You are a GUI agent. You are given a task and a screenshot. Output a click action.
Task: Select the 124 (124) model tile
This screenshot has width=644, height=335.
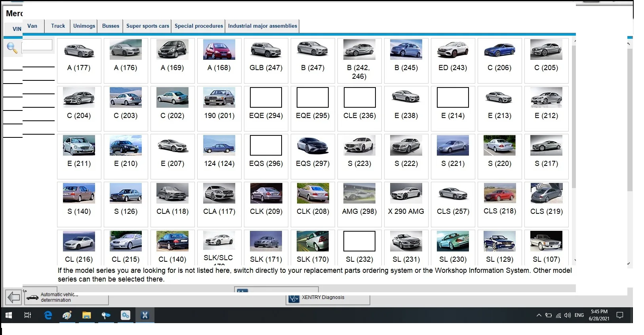(x=219, y=156)
